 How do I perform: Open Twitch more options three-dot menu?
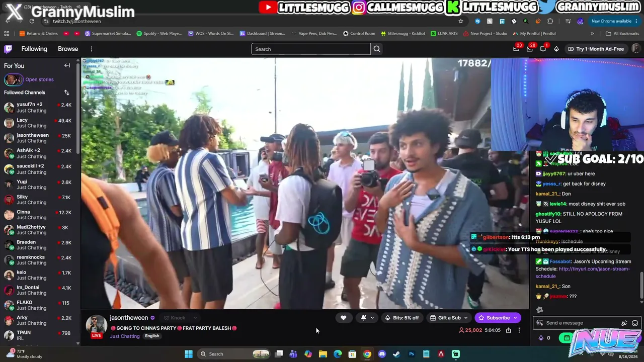92,49
